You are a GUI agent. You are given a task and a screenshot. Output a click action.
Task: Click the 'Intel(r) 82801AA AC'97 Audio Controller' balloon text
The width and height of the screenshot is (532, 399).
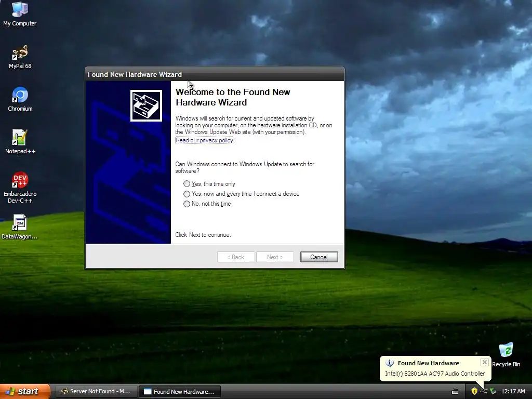pyautogui.click(x=435, y=374)
